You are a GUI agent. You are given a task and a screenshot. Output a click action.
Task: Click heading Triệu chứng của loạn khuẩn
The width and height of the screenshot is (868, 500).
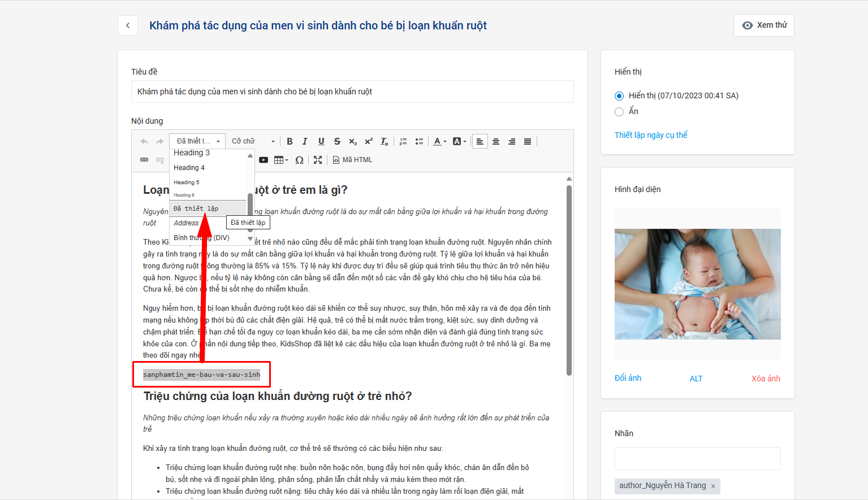click(278, 396)
